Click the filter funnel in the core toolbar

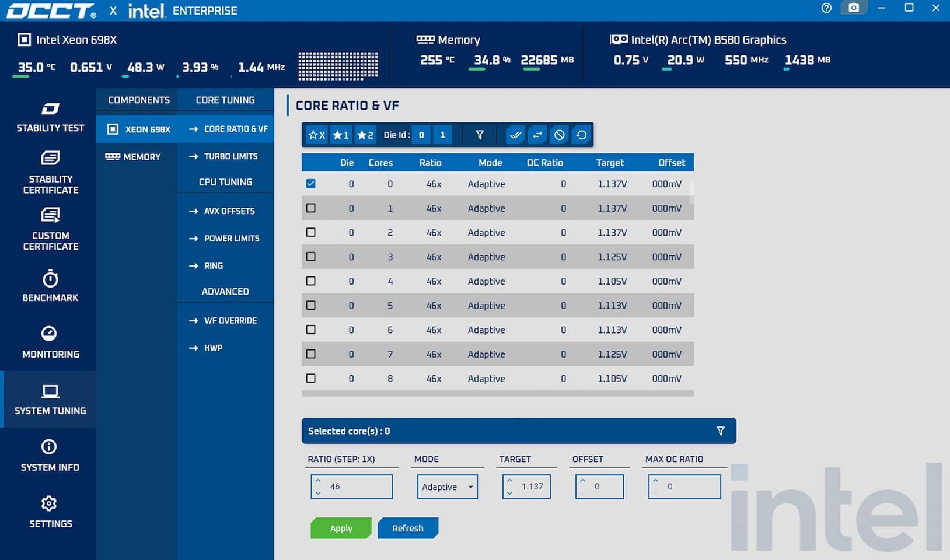479,135
